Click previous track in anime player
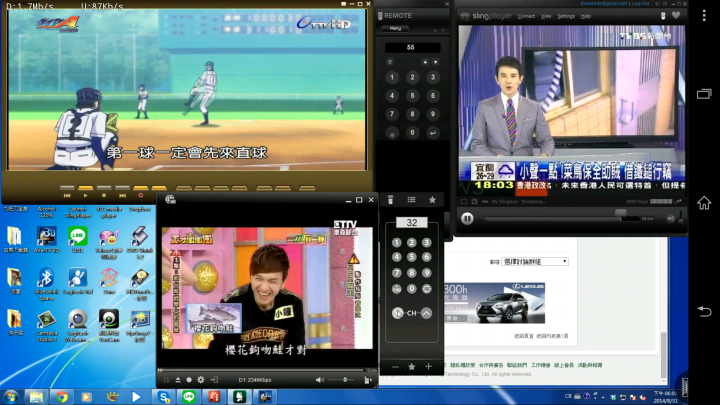This screenshot has width=720, height=405. 67,196
